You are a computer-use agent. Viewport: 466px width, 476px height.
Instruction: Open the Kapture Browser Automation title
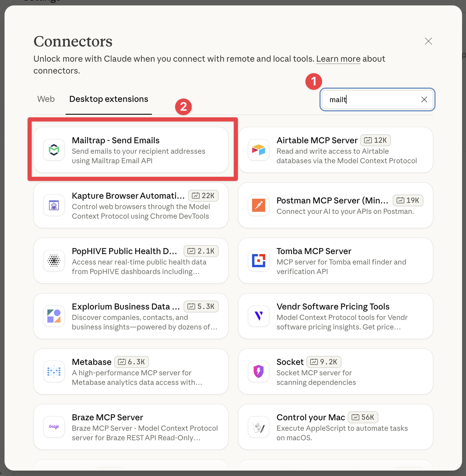click(x=128, y=196)
